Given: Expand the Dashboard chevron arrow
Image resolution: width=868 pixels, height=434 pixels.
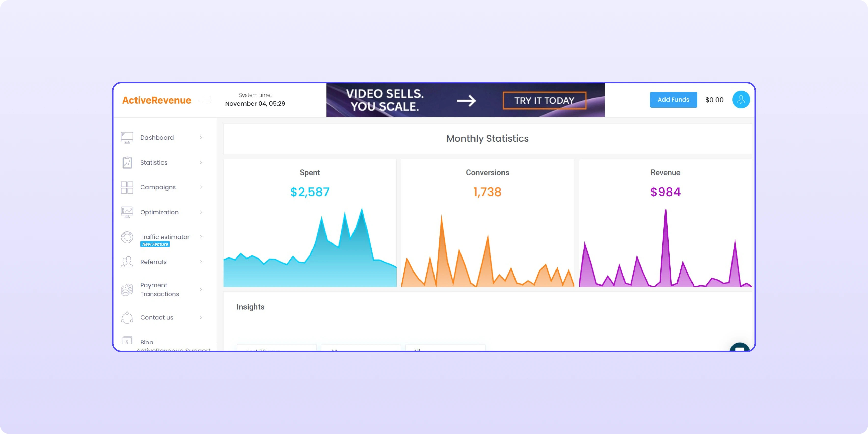Looking at the screenshot, I should coord(201,138).
